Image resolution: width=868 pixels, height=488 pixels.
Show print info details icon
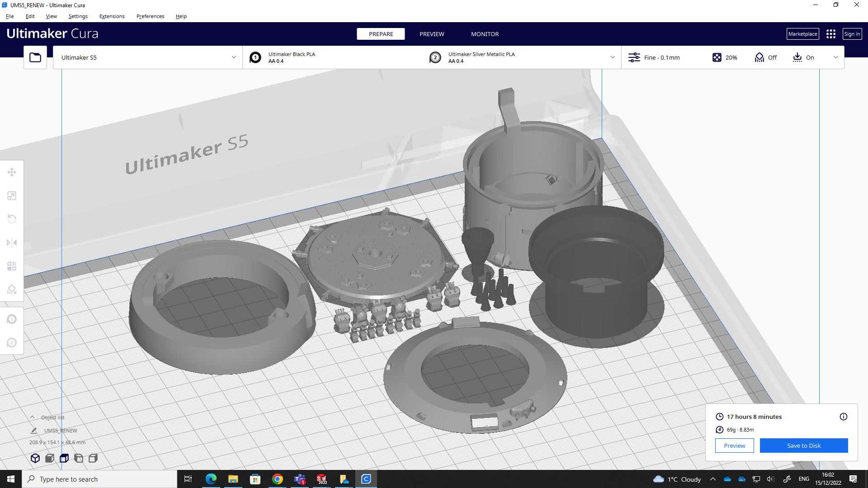[844, 417]
